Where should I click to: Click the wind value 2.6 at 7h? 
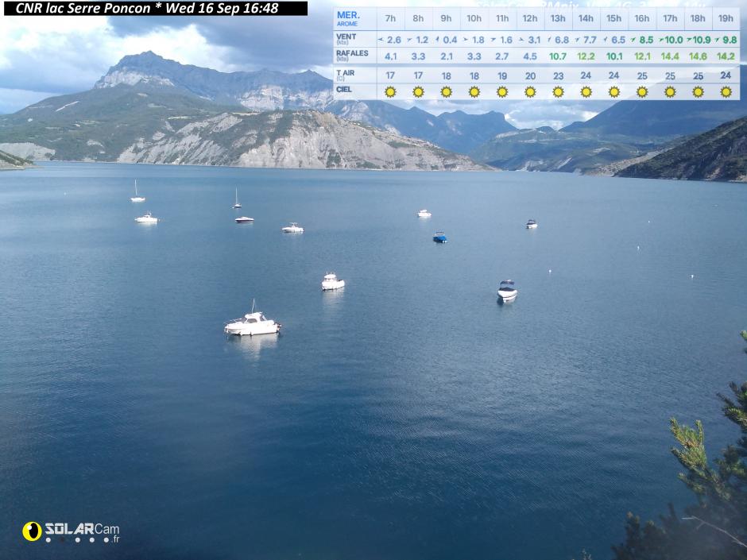[393, 40]
